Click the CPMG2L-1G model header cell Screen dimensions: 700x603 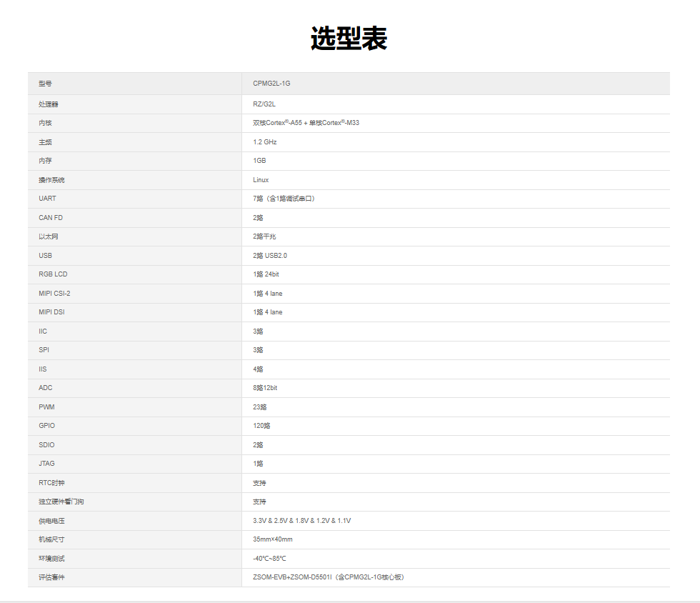click(x=271, y=84)
